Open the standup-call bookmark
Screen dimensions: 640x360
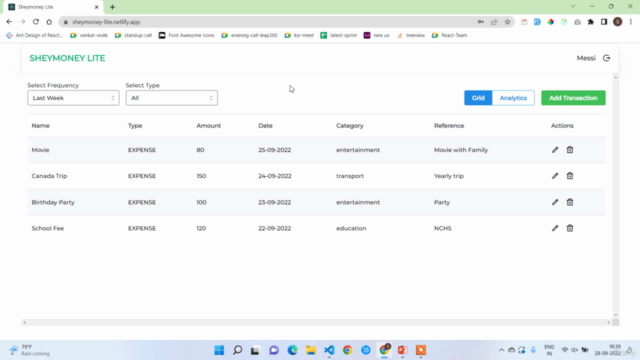pos(133,36)
